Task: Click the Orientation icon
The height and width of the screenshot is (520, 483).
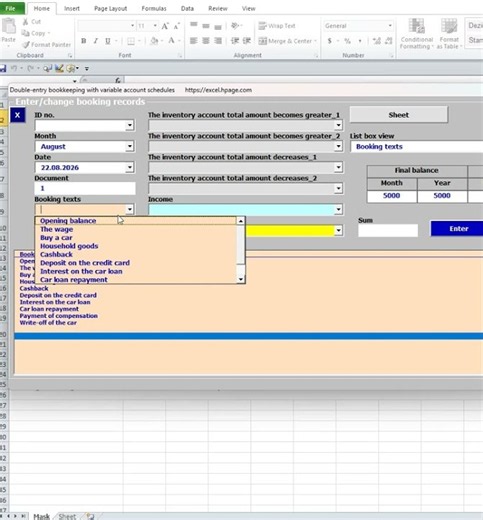Action: click(x=235, y=25)
